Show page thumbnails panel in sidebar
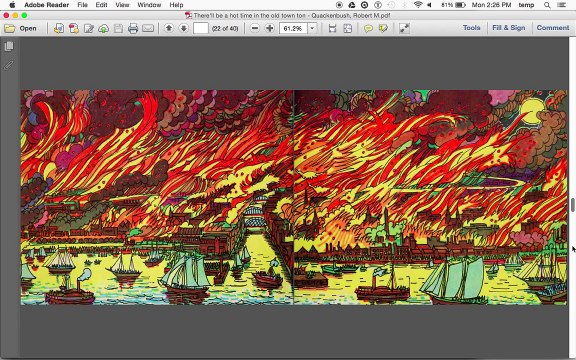 pyautogui.click(x=9, y=46)
